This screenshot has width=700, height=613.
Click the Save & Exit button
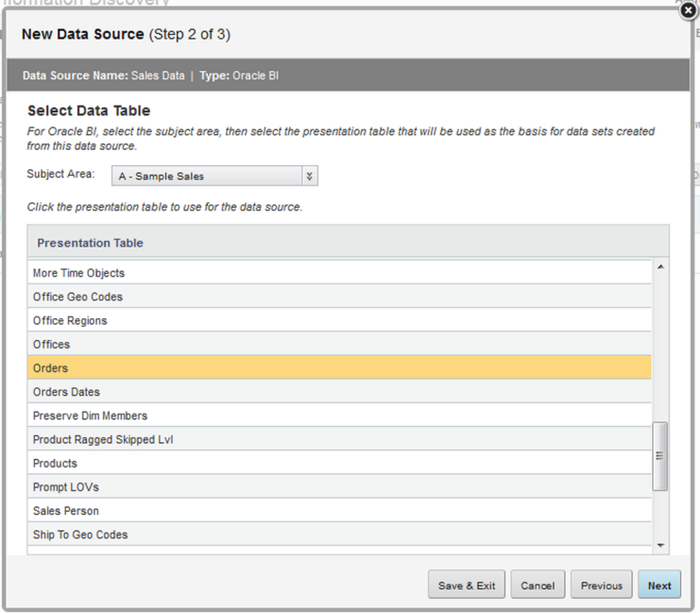[467, 585]
